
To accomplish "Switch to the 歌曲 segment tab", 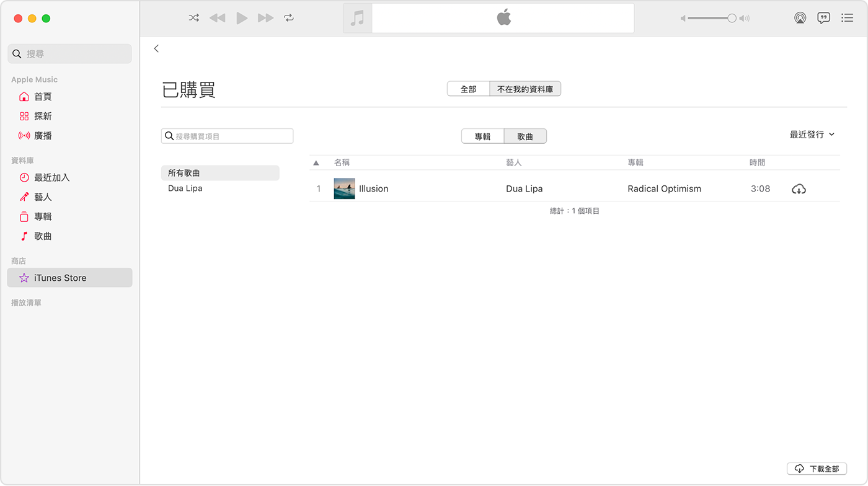I will tap(525, 136).
